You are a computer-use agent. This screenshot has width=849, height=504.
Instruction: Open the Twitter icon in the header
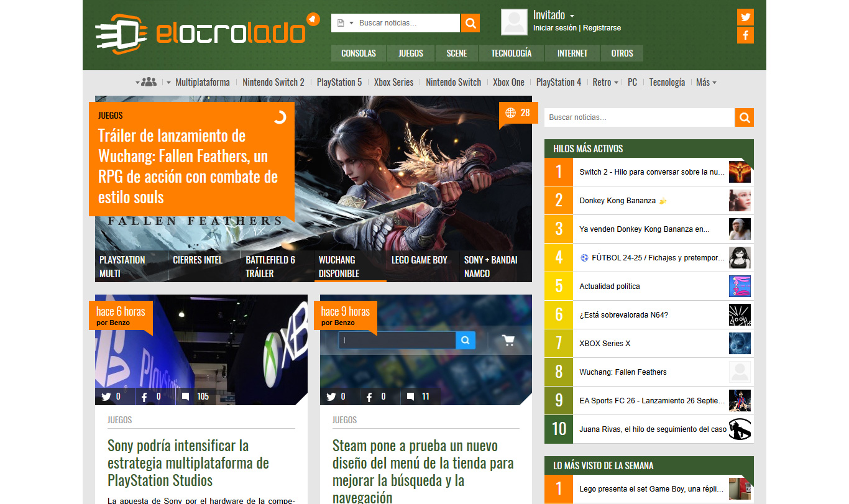coord(745,17)
